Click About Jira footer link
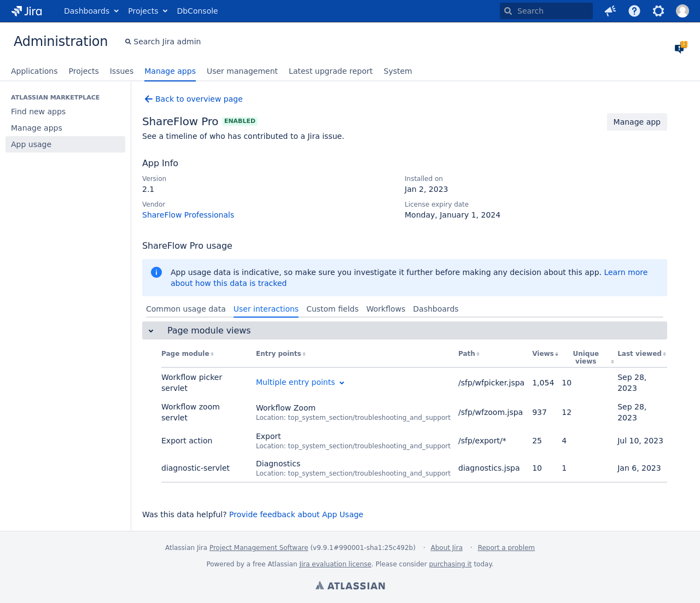The image size is (700, 603). click(446, 548)
